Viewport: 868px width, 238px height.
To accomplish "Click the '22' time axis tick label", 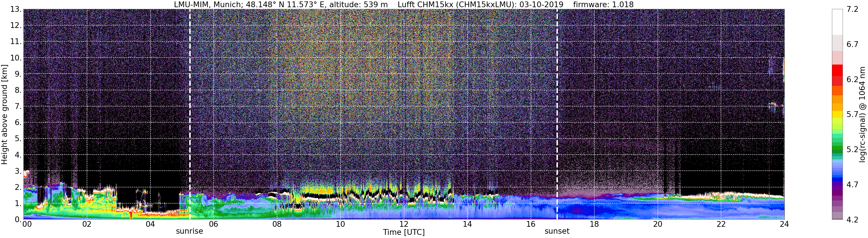I will tap(721, 224).
